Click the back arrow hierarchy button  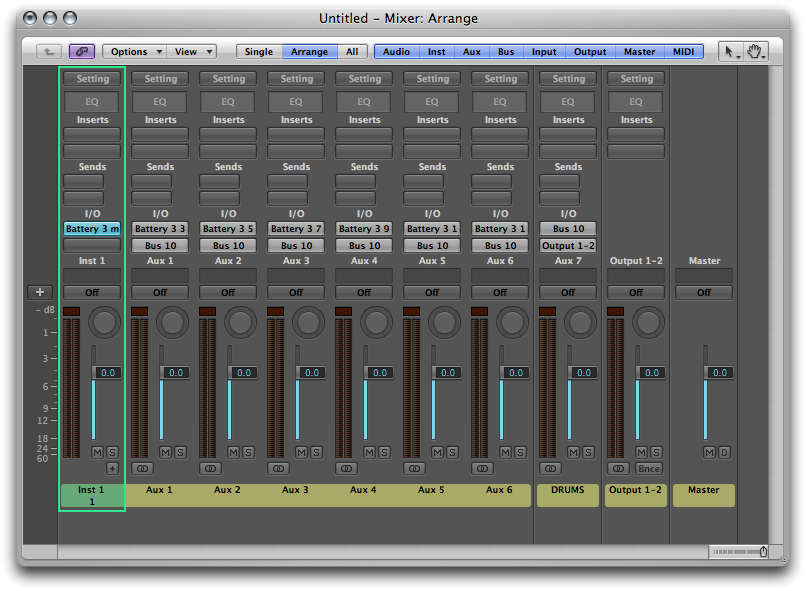49,51
